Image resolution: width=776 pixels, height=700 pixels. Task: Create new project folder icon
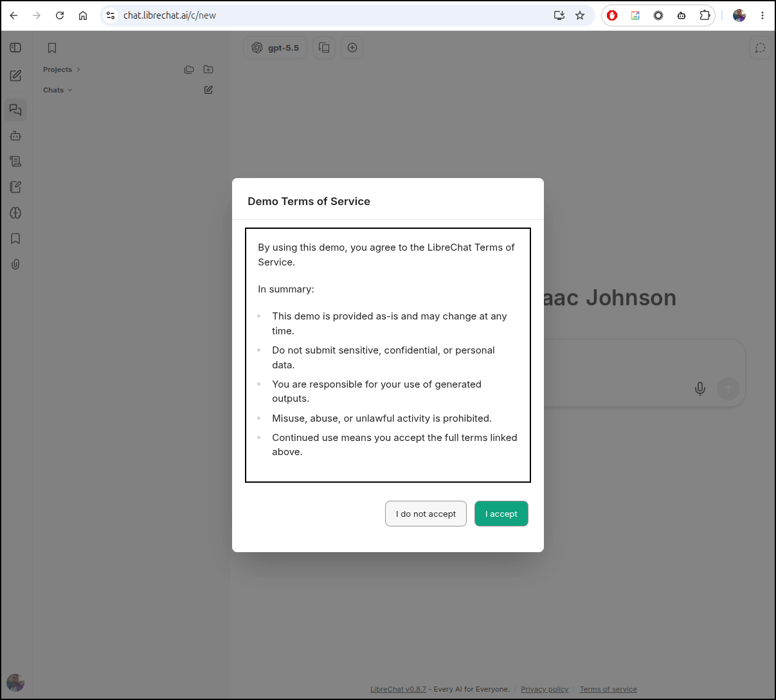[x=208, y=69]
